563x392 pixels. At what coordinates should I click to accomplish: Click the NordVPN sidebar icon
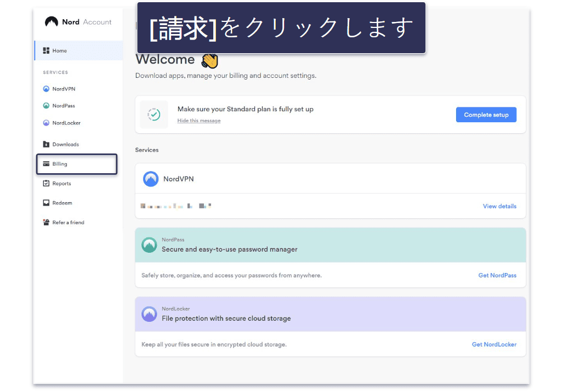tap(46, 89)
